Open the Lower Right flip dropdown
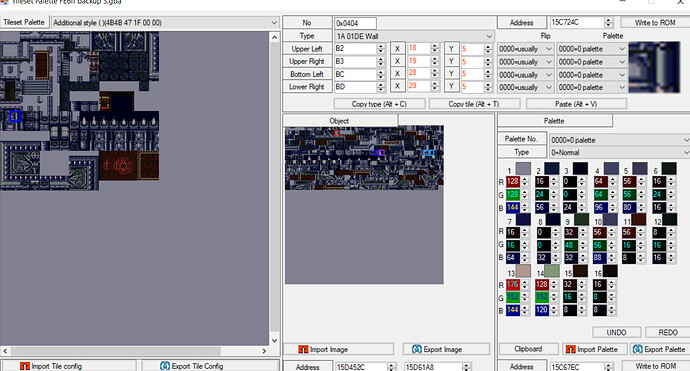 tap(525, 87)
